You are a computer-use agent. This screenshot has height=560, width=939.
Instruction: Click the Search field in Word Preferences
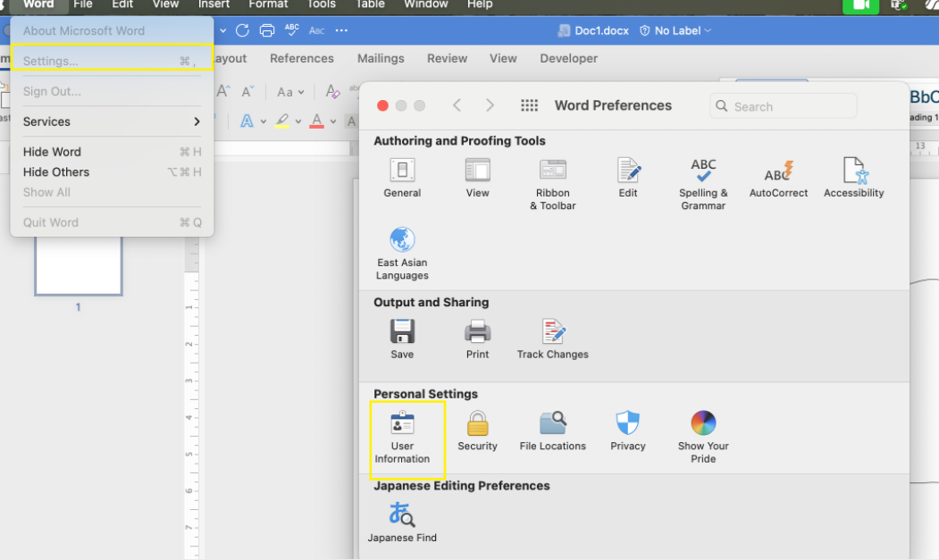[x=783, y=106]
